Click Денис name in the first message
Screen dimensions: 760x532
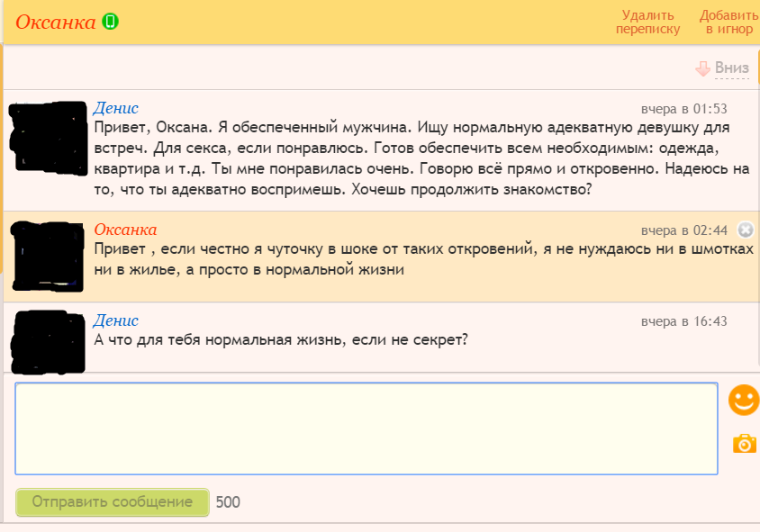pyautogui.click(x=116, y=107)
